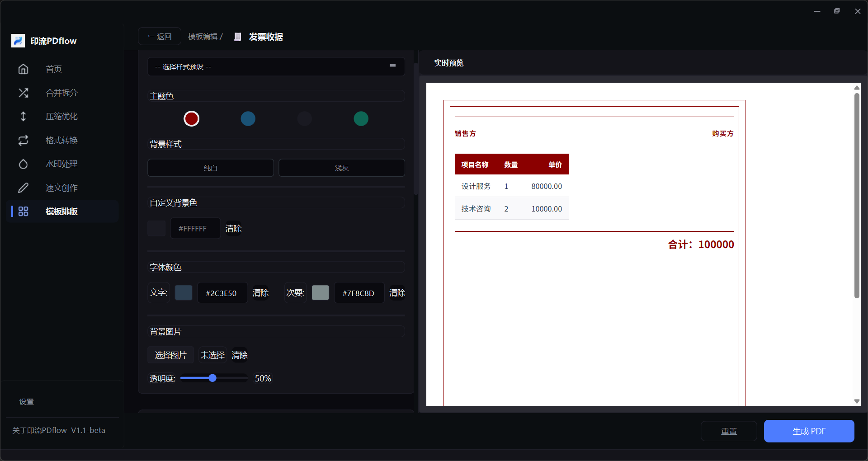868x461 pixels.
Task: Clear the custom background color
Action: 233,229
